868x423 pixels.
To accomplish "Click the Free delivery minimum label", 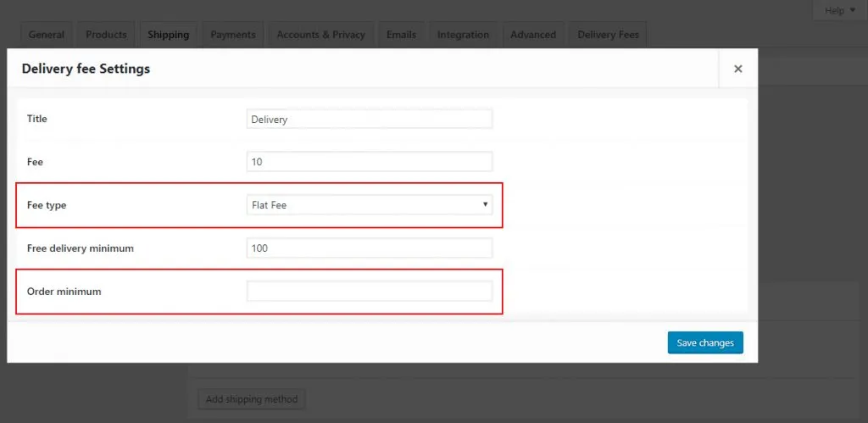I will [x=81, y=248].
